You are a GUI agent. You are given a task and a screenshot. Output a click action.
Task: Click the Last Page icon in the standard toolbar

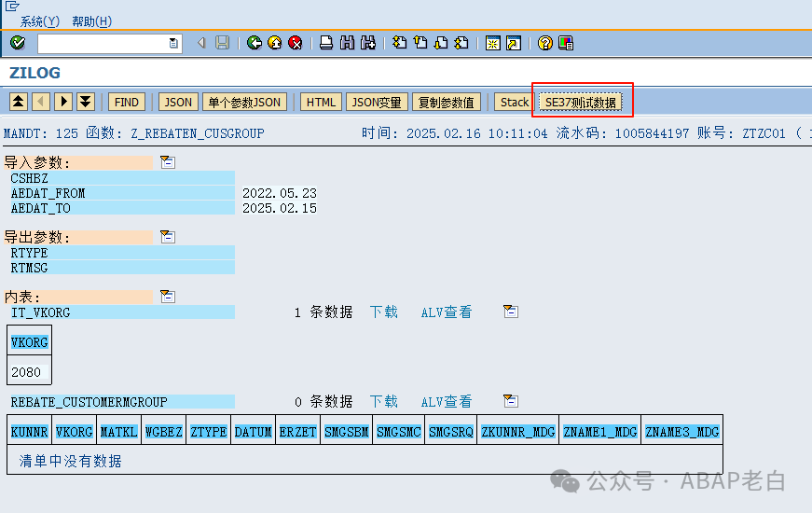pos(461,43)
